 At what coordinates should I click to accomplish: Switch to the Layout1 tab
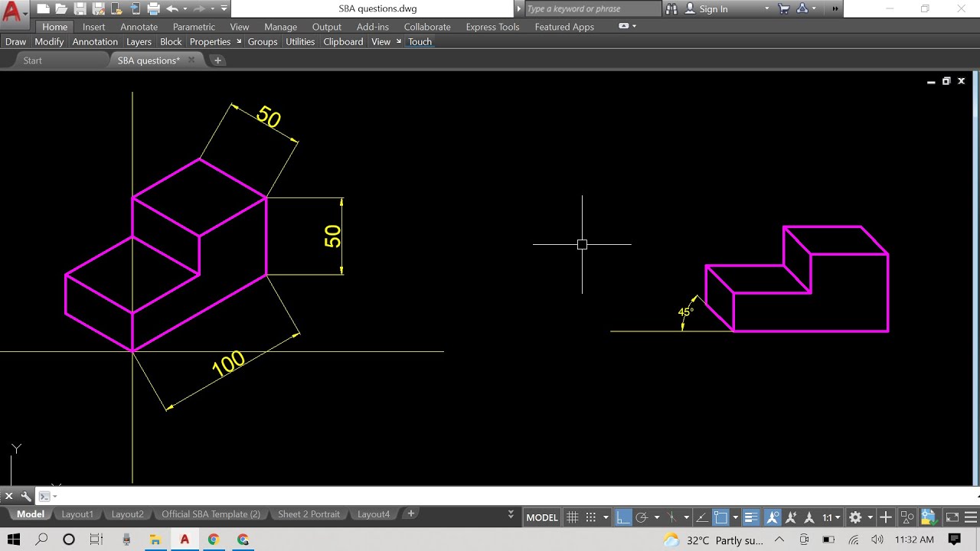click(x=77, y=514)
